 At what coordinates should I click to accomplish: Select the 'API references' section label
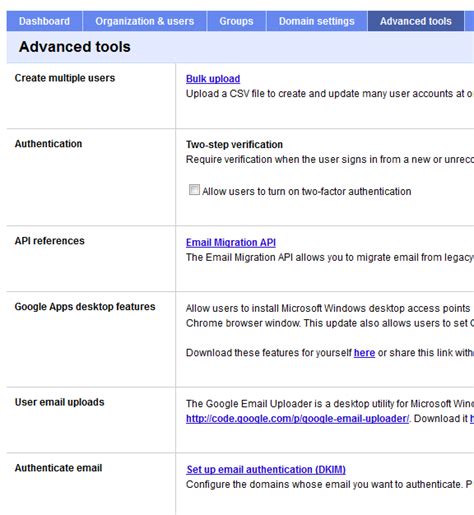point(50,241)
